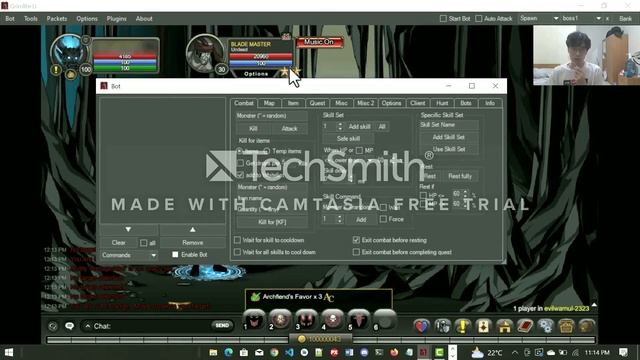Open Microsoft Edge from the taskbar
The image size is (640, 360).
click(228, 352)
